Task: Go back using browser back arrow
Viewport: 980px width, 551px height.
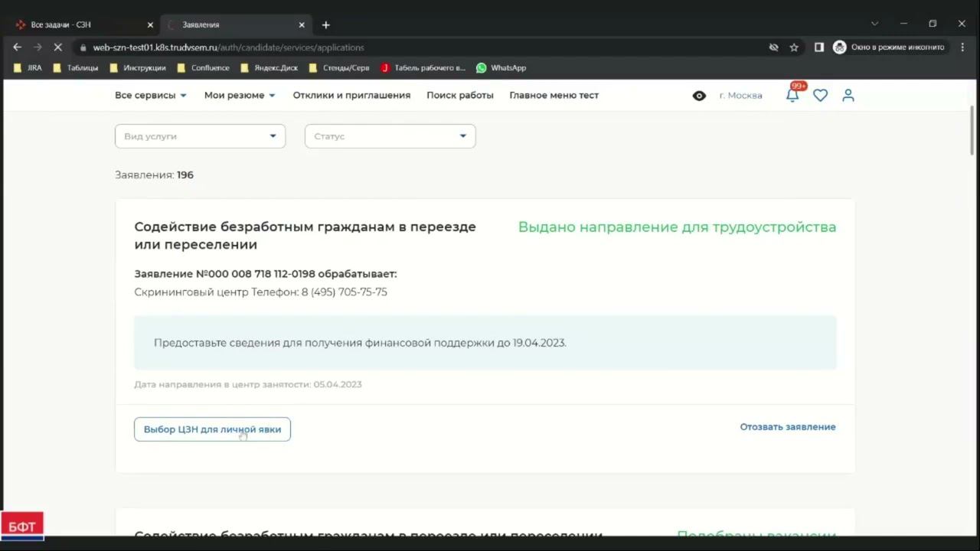Action: point(17,47)
